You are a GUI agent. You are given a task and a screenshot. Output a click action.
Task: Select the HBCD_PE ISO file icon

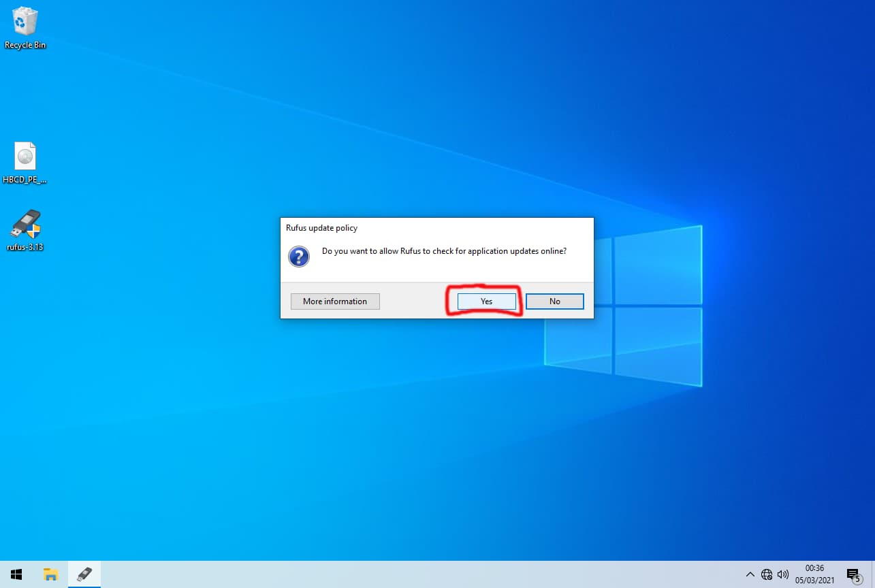(25, 163)
